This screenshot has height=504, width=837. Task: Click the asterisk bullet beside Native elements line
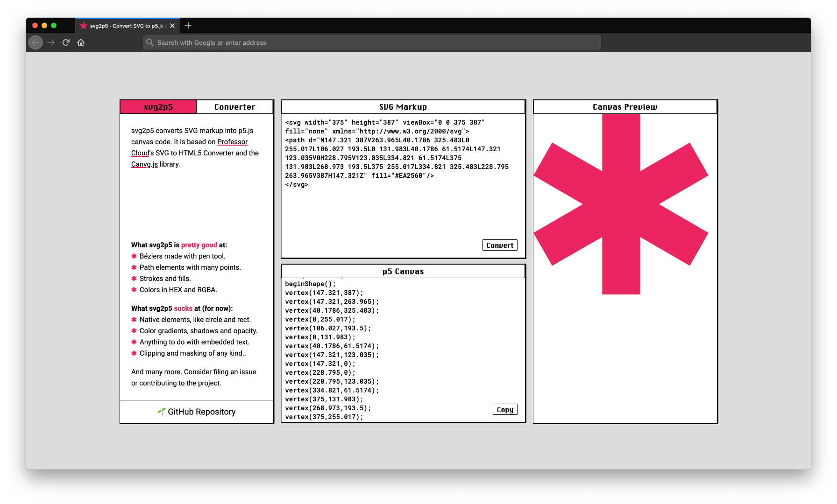pyautogui.click(x=134, y=320)
